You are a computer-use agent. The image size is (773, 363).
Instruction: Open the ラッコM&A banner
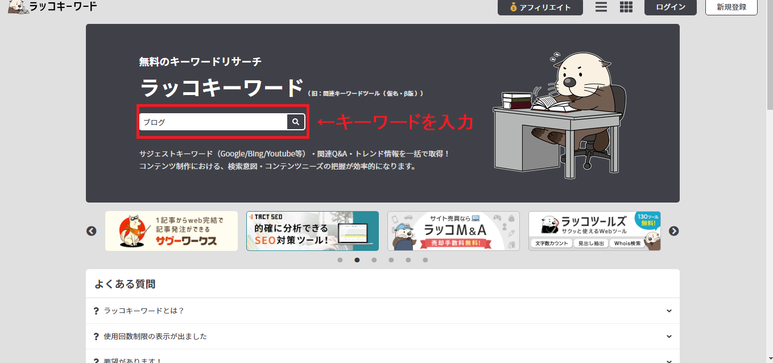click(x=454, y=231)
